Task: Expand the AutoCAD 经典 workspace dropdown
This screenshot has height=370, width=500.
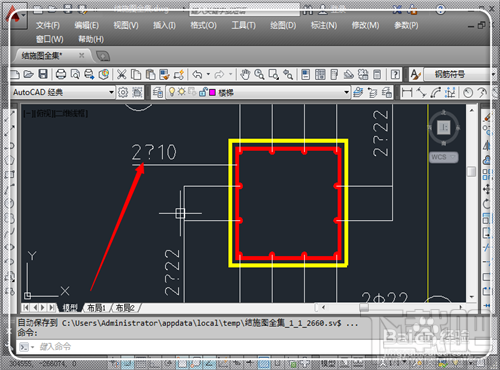Action: coord(111,92)
